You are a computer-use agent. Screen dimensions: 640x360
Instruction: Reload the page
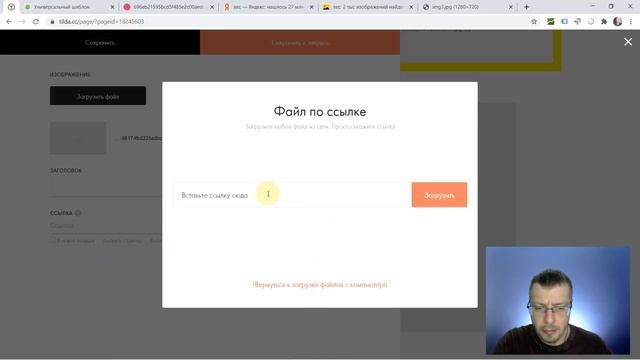[x=36, y=22]
